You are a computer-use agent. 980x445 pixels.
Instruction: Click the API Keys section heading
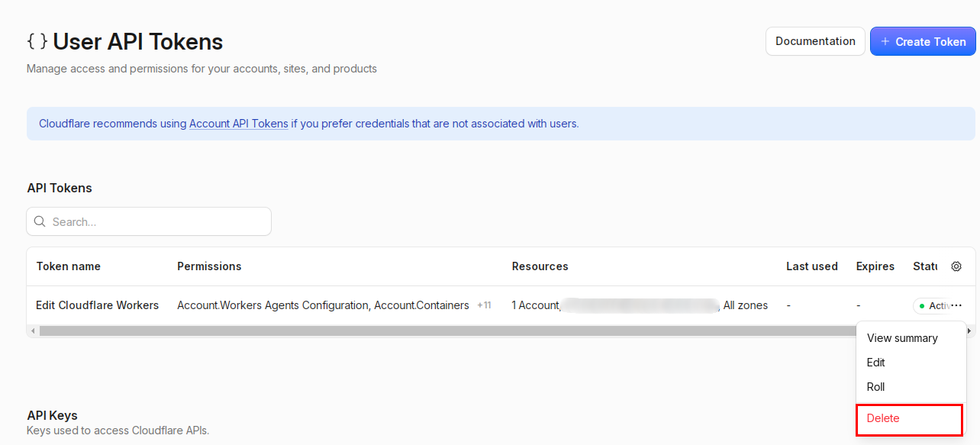(x=52, y=416)
